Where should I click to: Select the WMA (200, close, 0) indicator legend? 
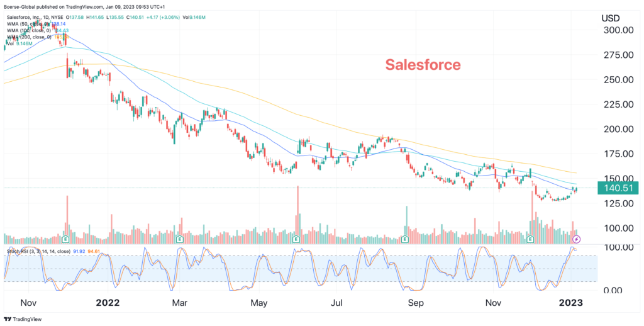(29, 37)
